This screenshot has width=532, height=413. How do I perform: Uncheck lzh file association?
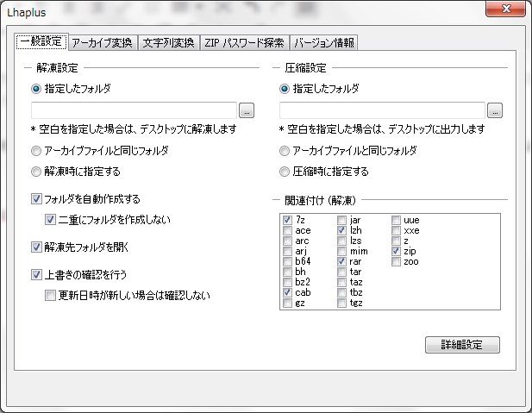point(341,231)
